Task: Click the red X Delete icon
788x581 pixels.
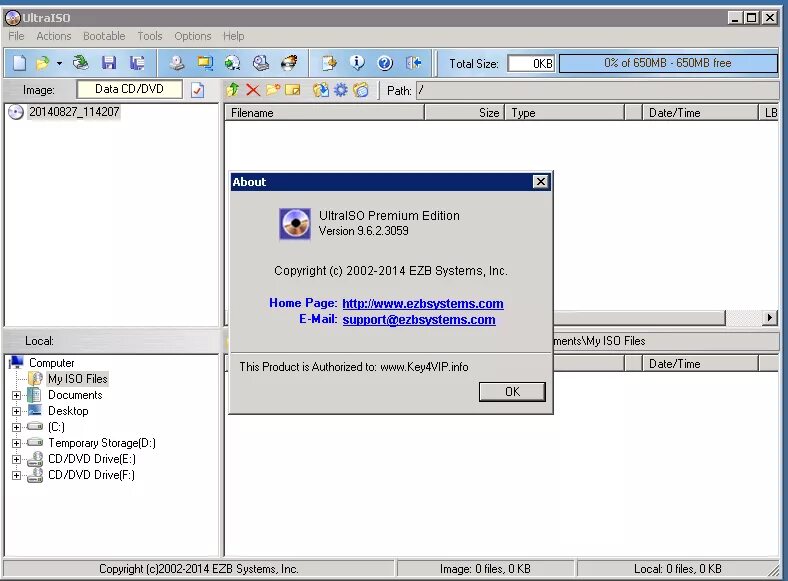Action: click(x=253, y=90)
